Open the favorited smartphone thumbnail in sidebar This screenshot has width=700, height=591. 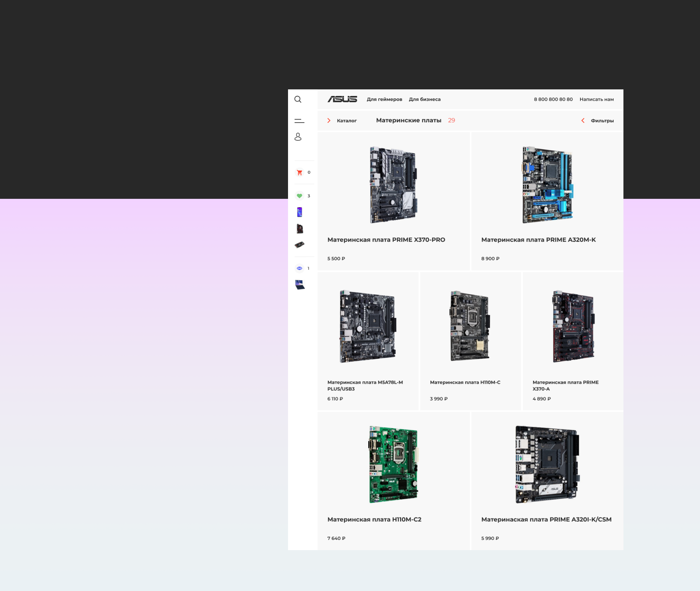pos(299,212)
